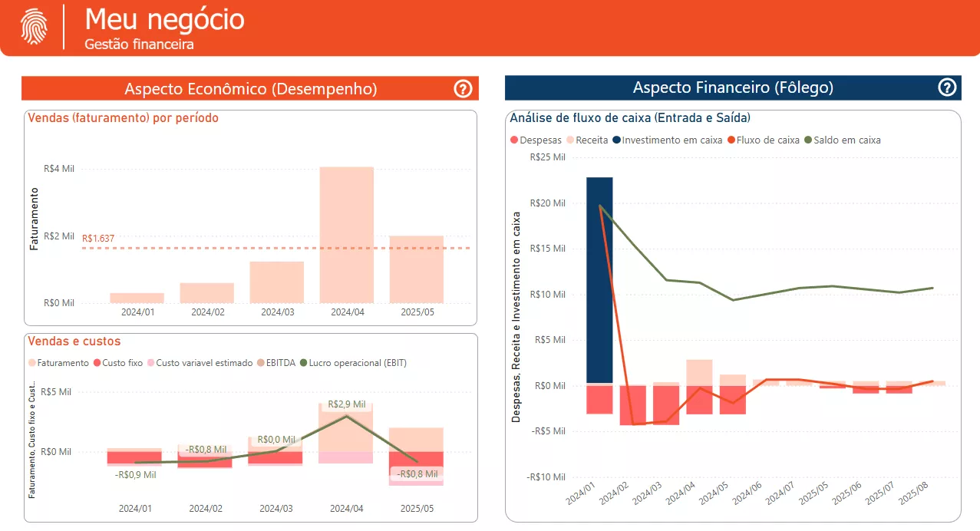
Task: Click the R$1.637 average line label
Action: tap(98, 239)
